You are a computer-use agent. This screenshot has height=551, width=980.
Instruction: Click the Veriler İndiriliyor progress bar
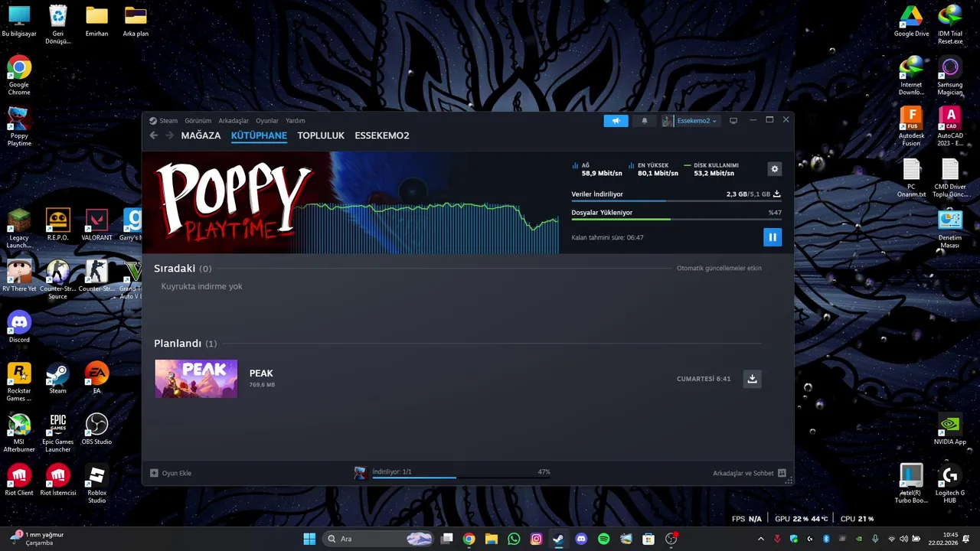pyautogui.click(x=676, y=201)
